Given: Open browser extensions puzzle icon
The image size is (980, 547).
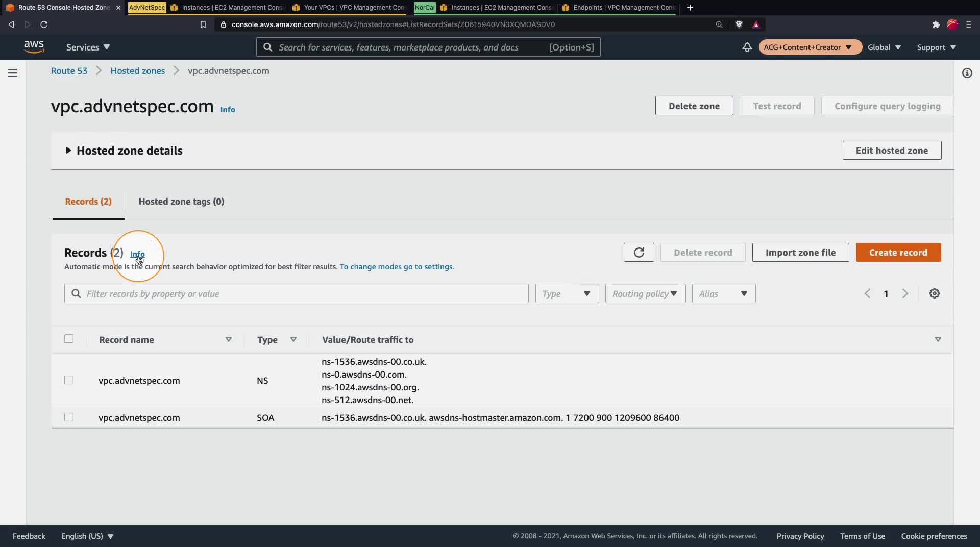Looking at the screenshot, I should point(936,24).
